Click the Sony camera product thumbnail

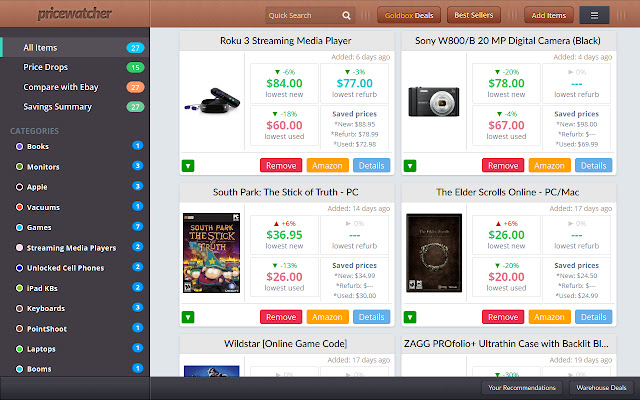click(433, 101)
